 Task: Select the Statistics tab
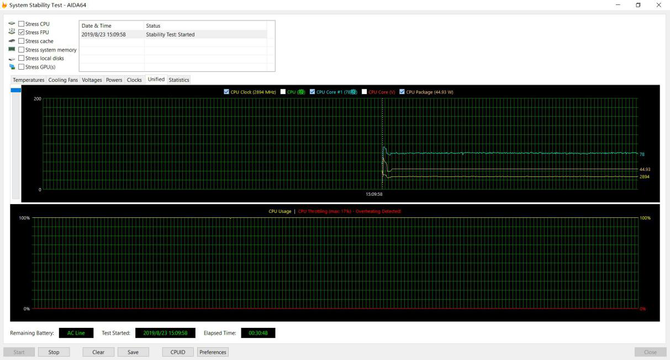coord(179,80)
